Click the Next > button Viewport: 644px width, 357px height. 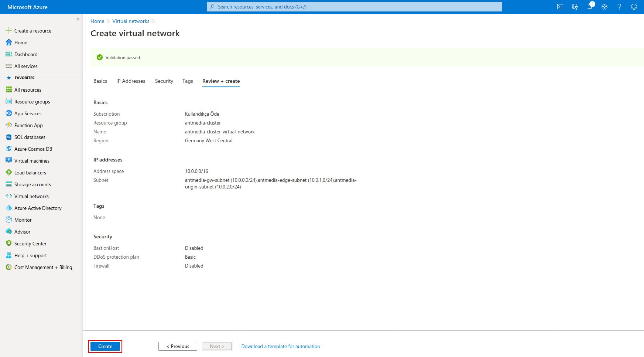coord(217,346)
